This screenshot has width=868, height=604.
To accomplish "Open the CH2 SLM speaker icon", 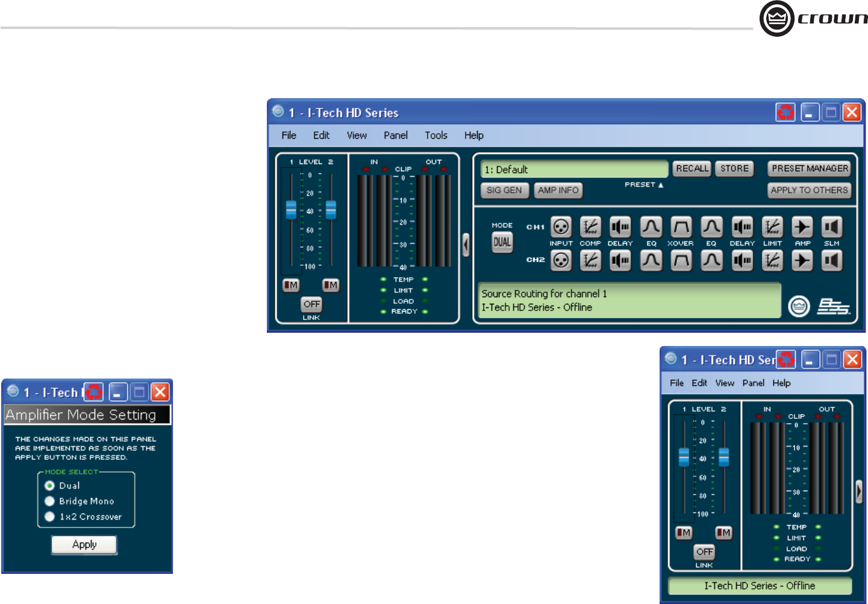I will (832, 260).
